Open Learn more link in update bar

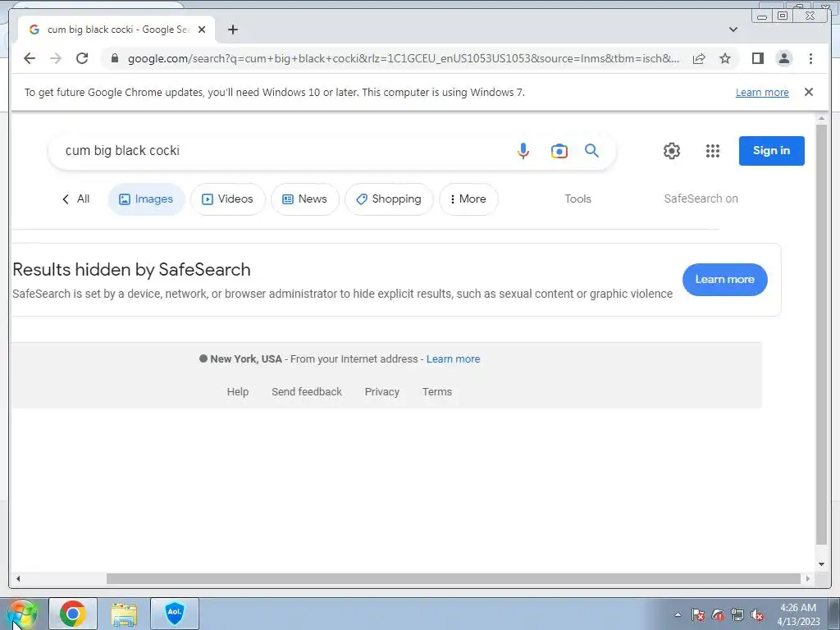coord(762,92)
